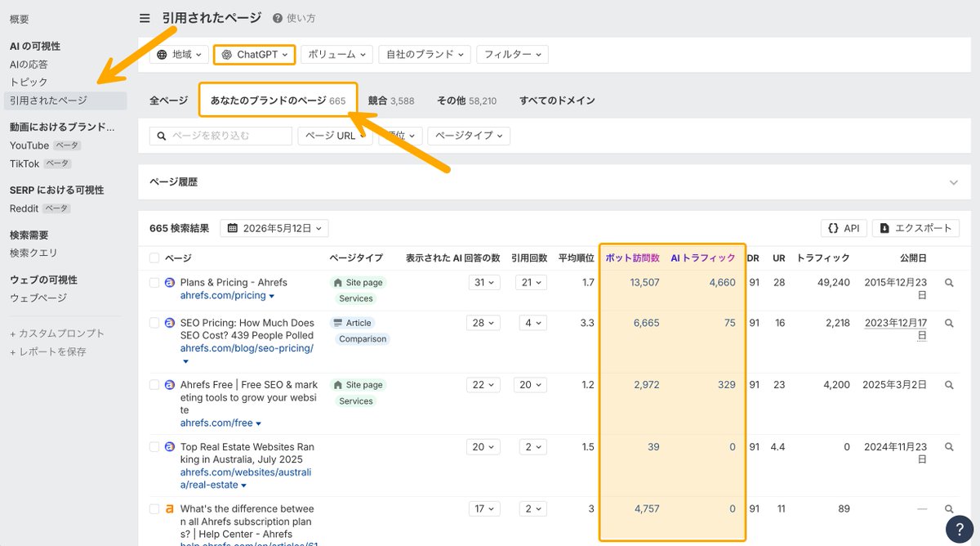This screenshot has height=546, width=980.
Task: Select the checkbox for Top Real Estate row
Action: 154,447
